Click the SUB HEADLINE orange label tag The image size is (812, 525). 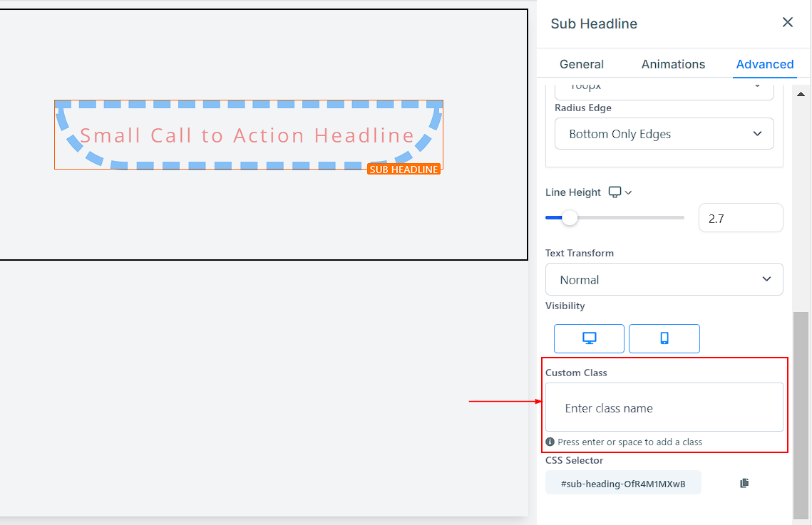pos(404,169)
